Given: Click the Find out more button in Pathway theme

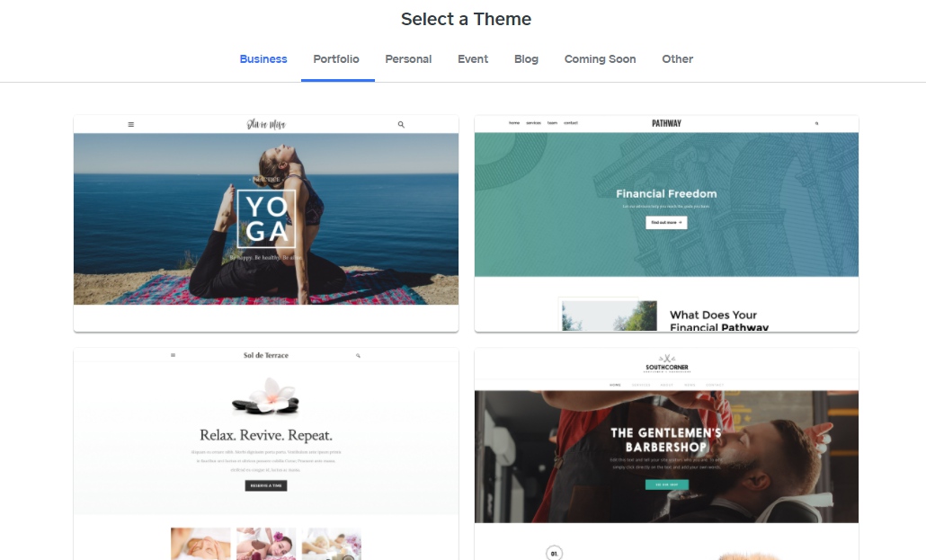Looking at the screenshot, I should [666, 223].
